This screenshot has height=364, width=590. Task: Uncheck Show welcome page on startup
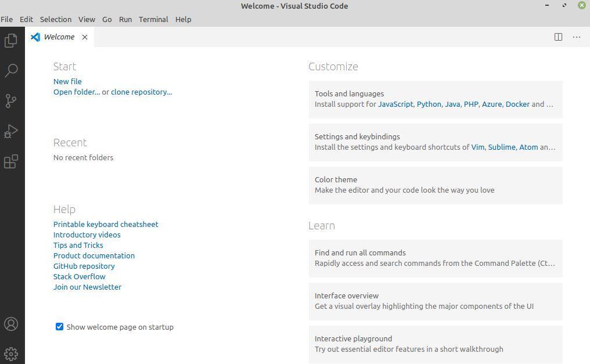59,327
